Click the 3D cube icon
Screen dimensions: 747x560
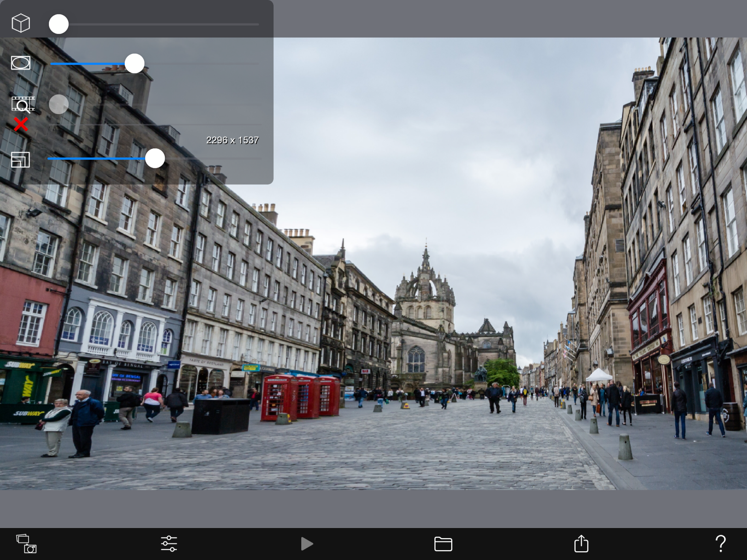(x=21, y=23)
